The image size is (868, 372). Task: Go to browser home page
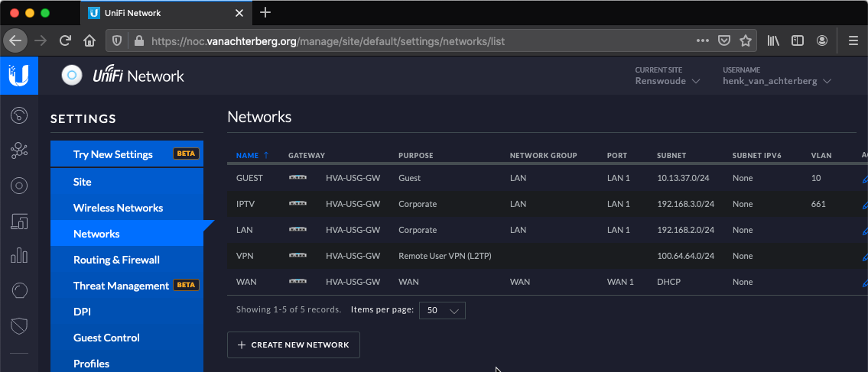pyautogui.click(x=89, y=40)
